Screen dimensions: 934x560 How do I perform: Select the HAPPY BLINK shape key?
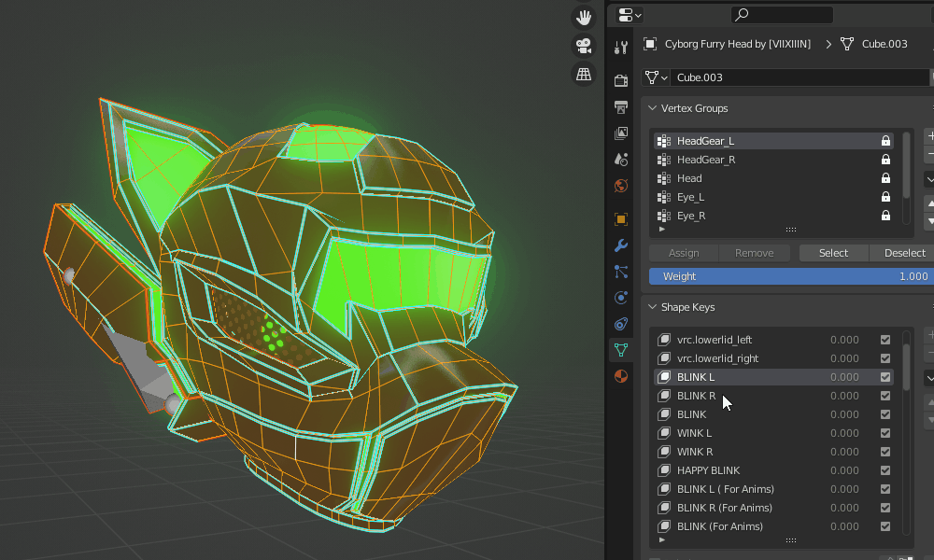point(773,470)
